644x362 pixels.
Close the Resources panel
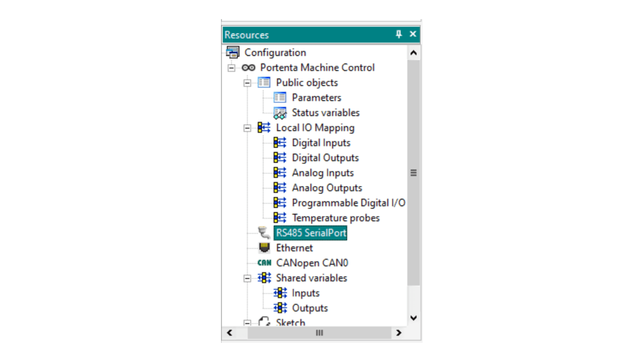[x=413, y=34]
